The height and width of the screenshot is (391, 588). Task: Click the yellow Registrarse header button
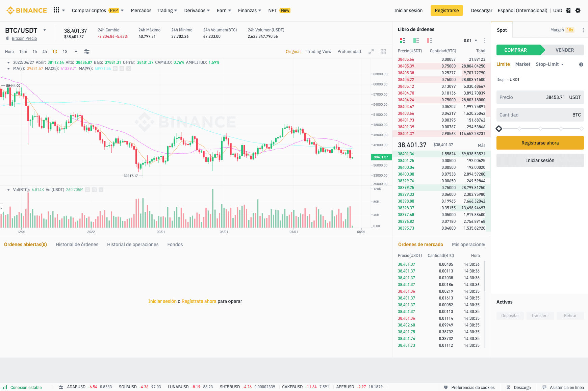coord(447,10)
